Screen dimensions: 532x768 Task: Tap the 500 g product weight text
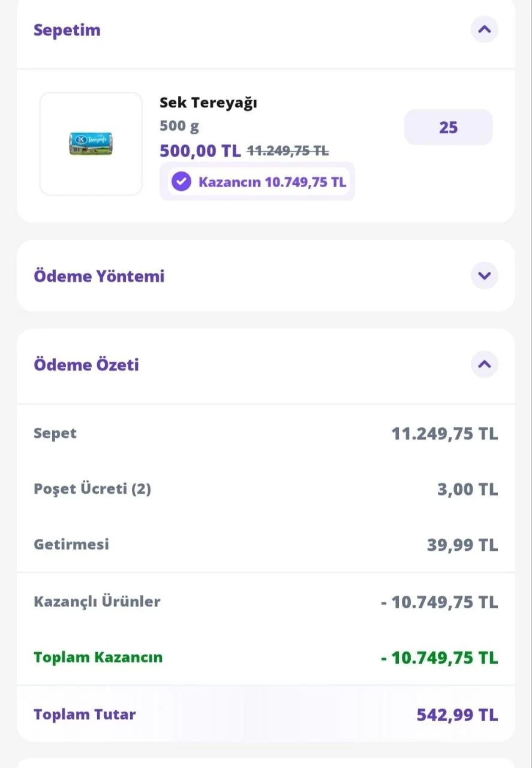coord(179,127)
